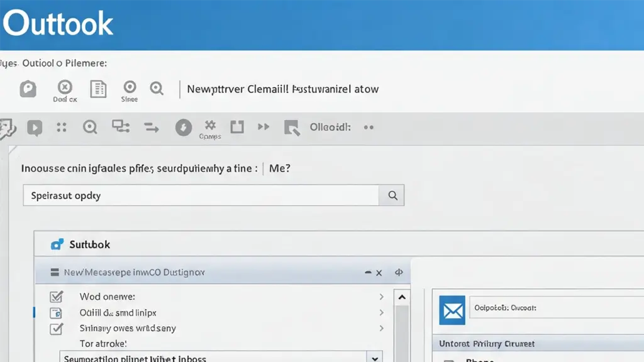The image size is (644, 362).
Task: Toggle the 'Wod onenwe:' checkbox
Action: pyautogui.click(x=56, y=297)
